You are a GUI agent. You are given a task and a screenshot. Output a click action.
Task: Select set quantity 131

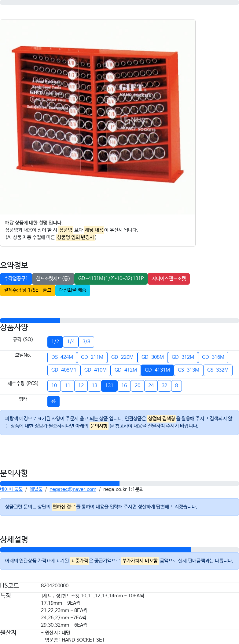109,386
